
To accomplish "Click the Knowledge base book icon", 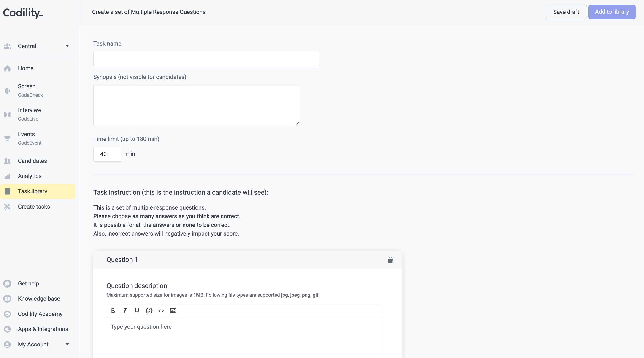I will [7, 299].
